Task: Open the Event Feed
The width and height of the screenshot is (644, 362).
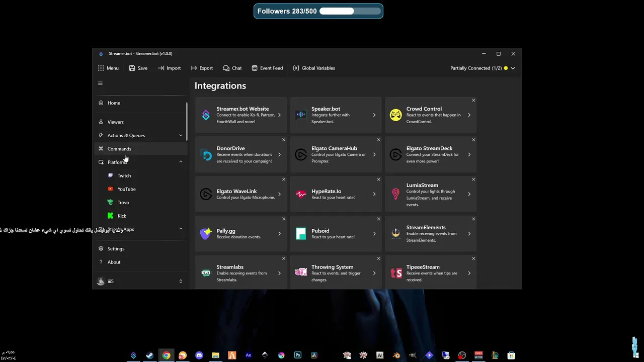Action: tap(267, 68)
